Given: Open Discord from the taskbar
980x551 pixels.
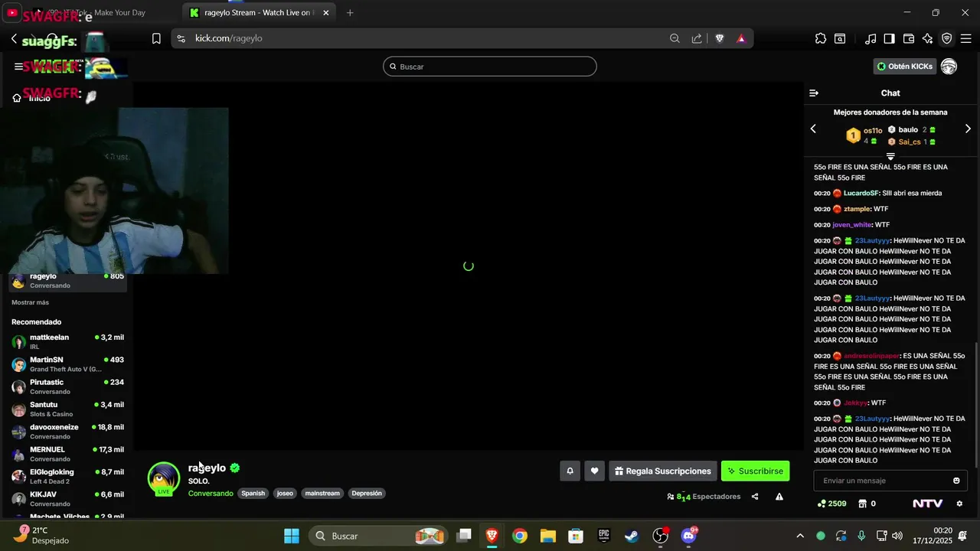Looking at the screenshot, I should click(x=688, y=536).
